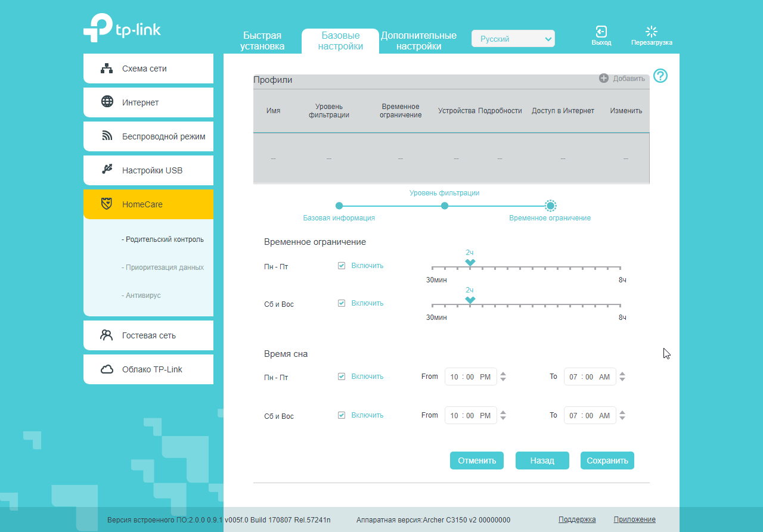Image resolution: width=763 pixels, height=532 pixels.
Task: Increase Пн - Пт bedtime From time
Action: [503, 374]
